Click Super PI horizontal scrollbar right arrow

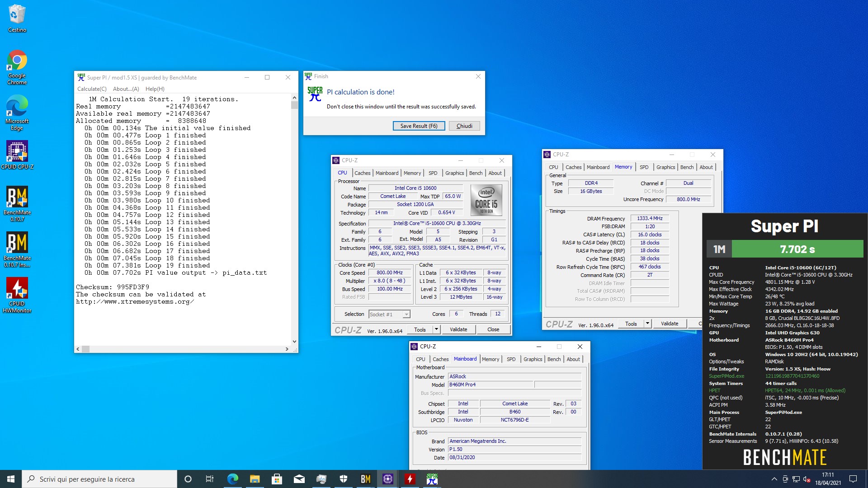(x=287, y=349)
